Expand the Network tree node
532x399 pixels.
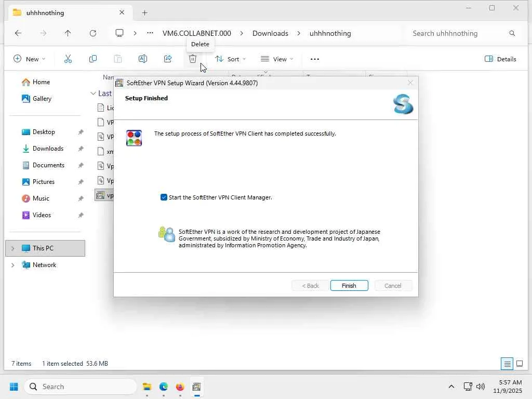click(x=12, y=265)
